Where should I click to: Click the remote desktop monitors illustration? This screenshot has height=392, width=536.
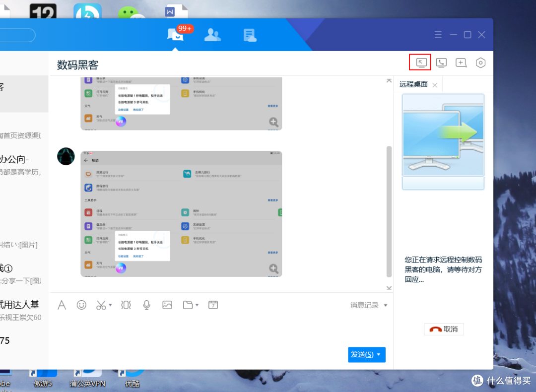(443, 142)
